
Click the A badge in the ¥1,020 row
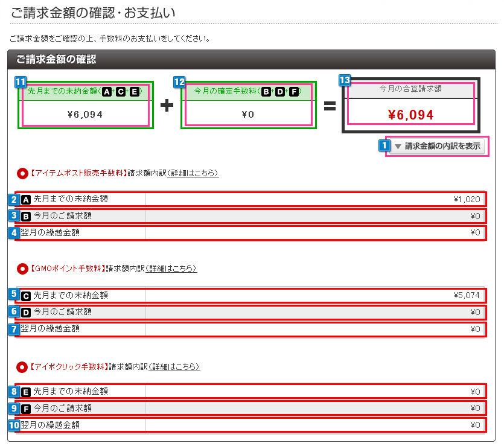(x=25, y=199)
